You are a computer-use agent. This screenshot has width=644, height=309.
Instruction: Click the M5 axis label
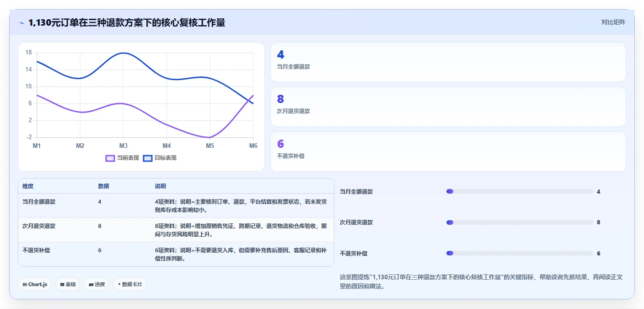coord(210,146)
